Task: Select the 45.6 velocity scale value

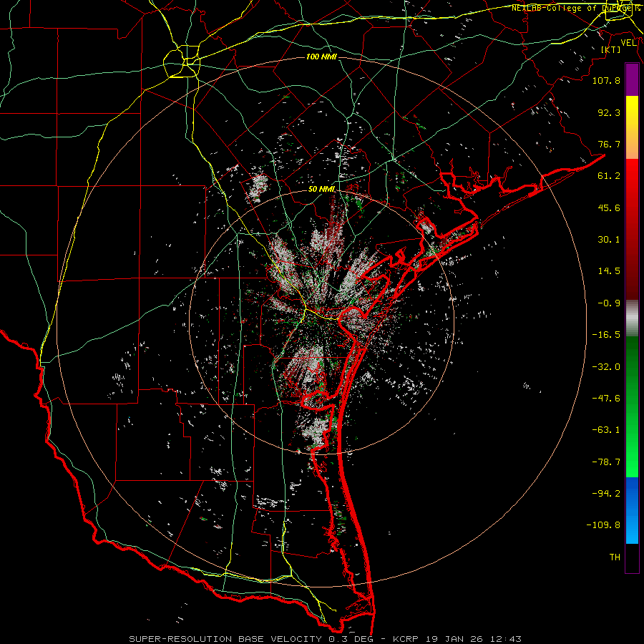Action: pyautogui.click(x=609, y=208)
